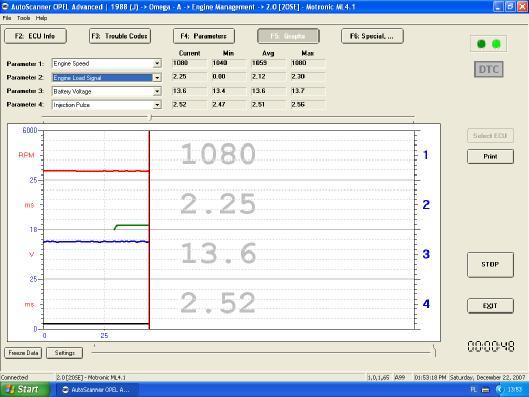This screenshot has width=529, height=397.
Task: Click the Freeze Data button
Action: click(23, 353)
